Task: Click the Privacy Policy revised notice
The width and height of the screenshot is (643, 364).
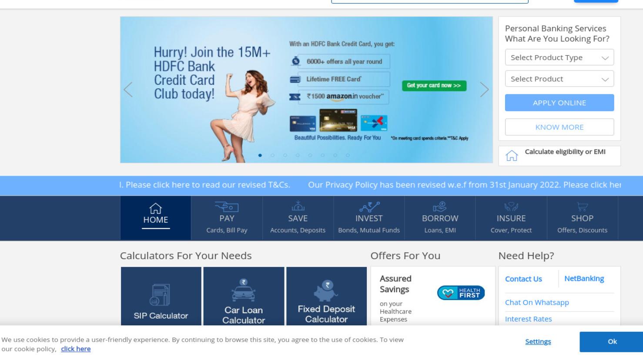Action: 464,185
